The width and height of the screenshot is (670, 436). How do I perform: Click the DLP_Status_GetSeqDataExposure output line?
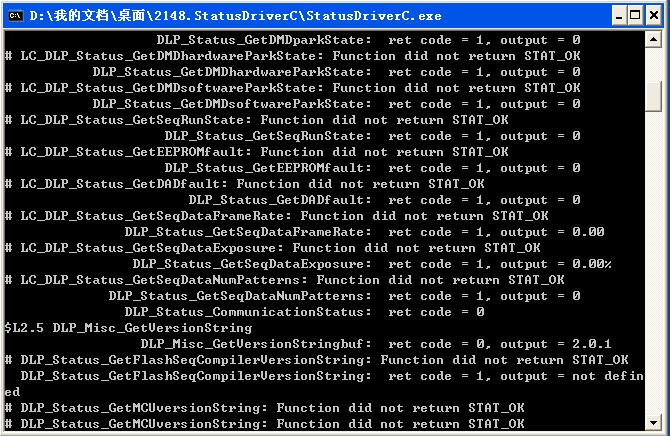372,264
